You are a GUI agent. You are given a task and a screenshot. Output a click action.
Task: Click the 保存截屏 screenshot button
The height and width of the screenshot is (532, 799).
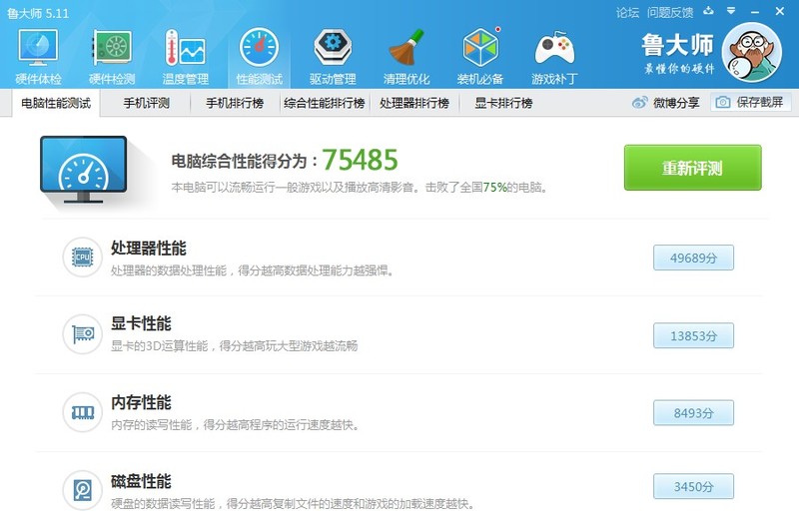[x=751, y=103]
